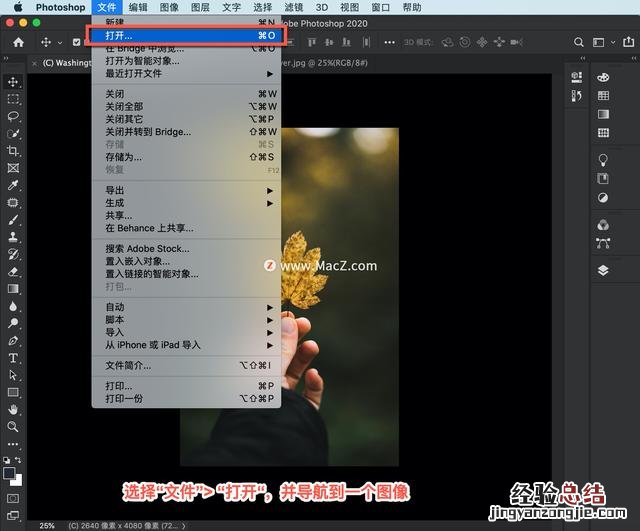640x531 pixels.
Task: Click the Share icon at top right
Action: pos(629,42)
